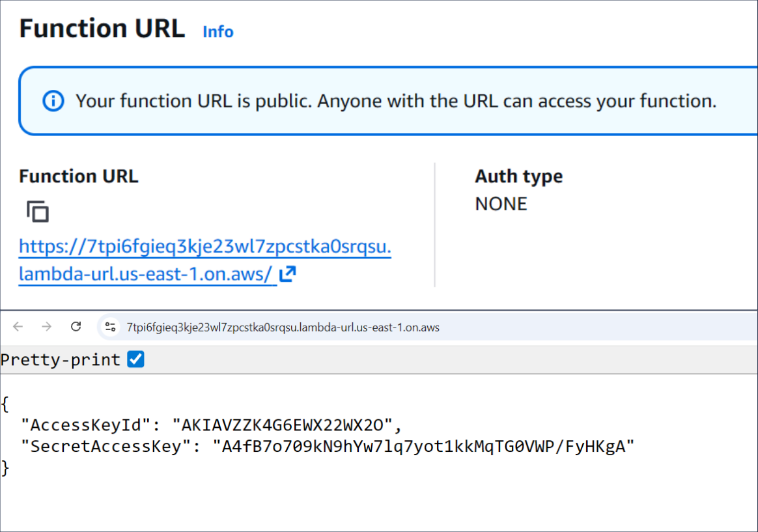The width and height of the screenshot is (758, 532).
Task: Disable the Pretty-print checkbox
Action: [x=135, y=359]
